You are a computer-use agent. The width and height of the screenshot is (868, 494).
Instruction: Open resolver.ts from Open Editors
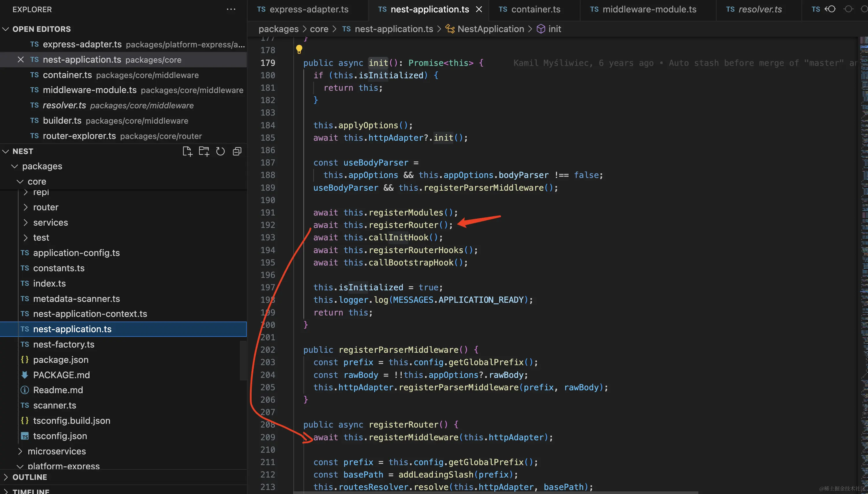click(x=123, y=105)
